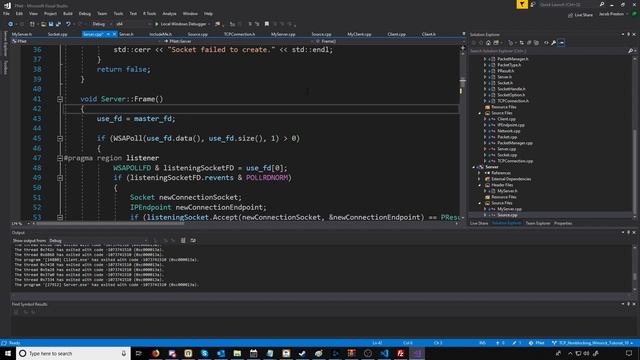This screenshot has height=360, width=640.
Task: Toggle the Preview Selected Items button
Action: point(562,42)
